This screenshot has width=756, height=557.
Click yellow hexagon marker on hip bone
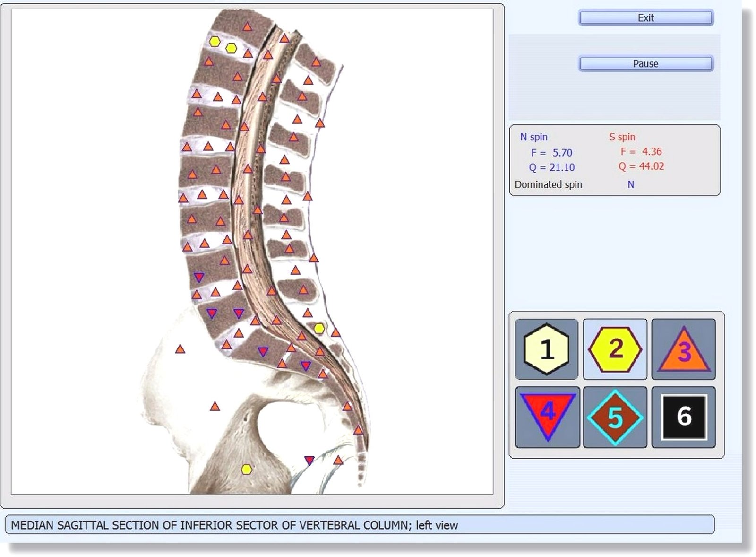coord(246,469)
